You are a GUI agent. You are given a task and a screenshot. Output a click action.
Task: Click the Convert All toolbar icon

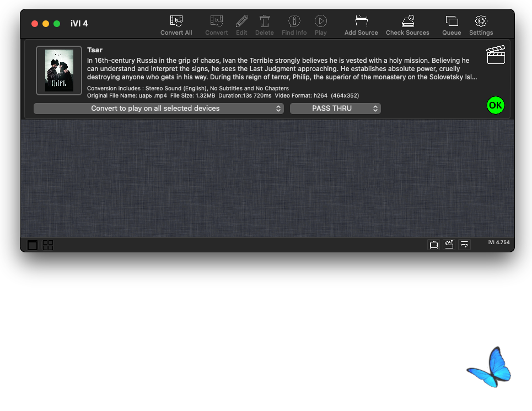point(176,21)
